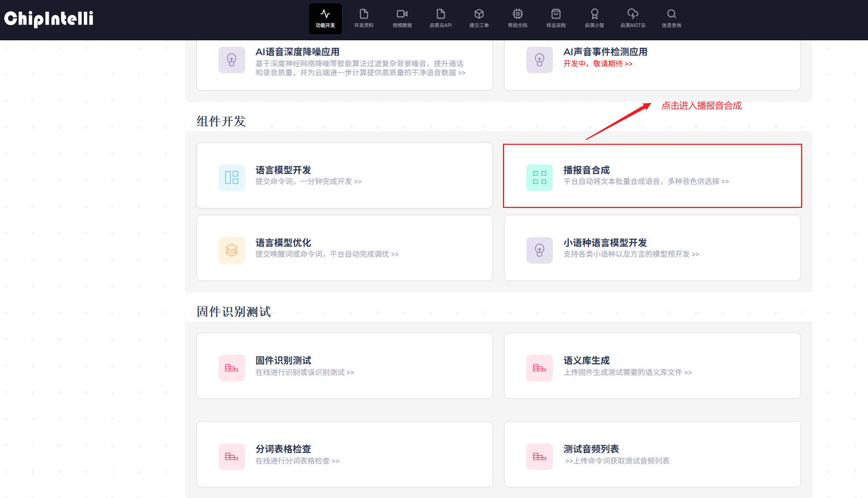The width and height of the screenshot is (868, 498).
Task: Click the 样品采购 shopping bag icon
Action: point(556,14)
